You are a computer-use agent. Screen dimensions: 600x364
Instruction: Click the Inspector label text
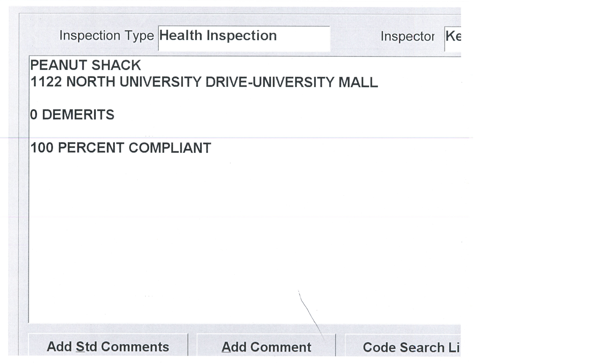(x=407, y=37)
